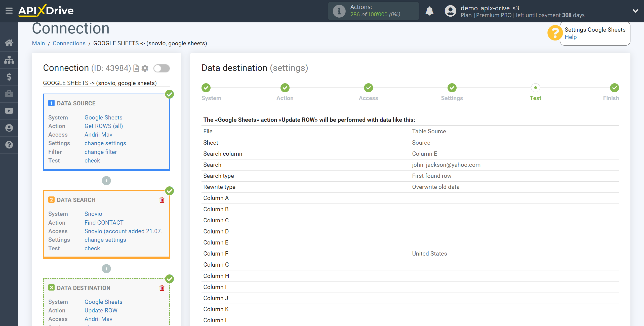The height and width of the screenshot is (326, 644).
Task: Click the System step checkmark
Action: (206, 88)
